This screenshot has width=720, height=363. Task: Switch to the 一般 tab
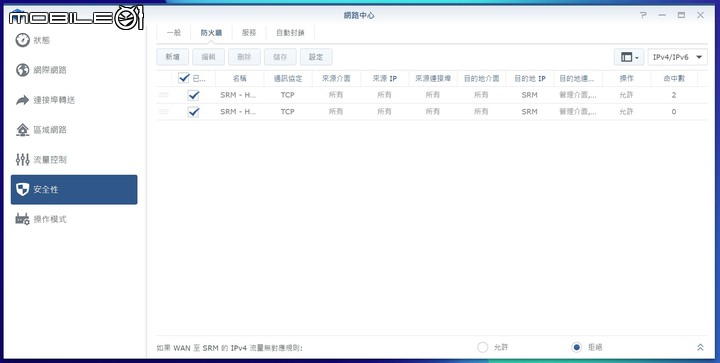tap(174, 33)
